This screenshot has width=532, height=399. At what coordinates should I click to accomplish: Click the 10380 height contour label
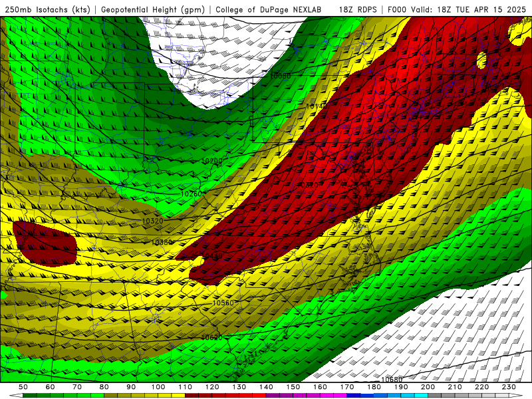click(162, 242)
